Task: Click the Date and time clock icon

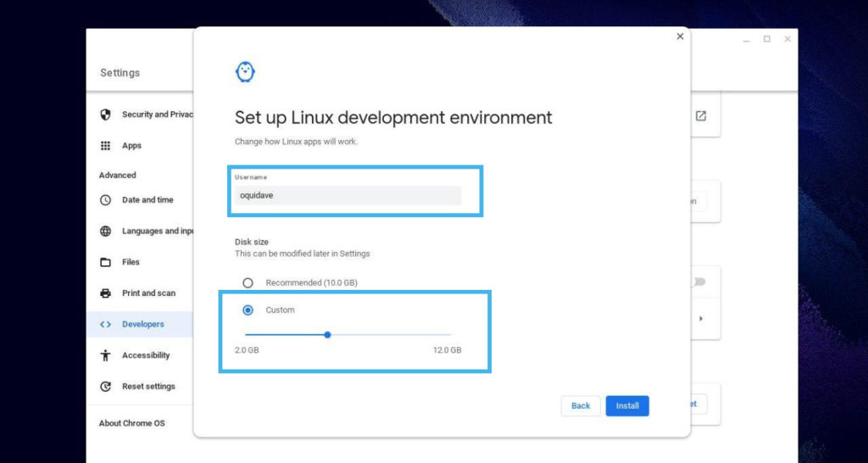Action: point(105,200)
